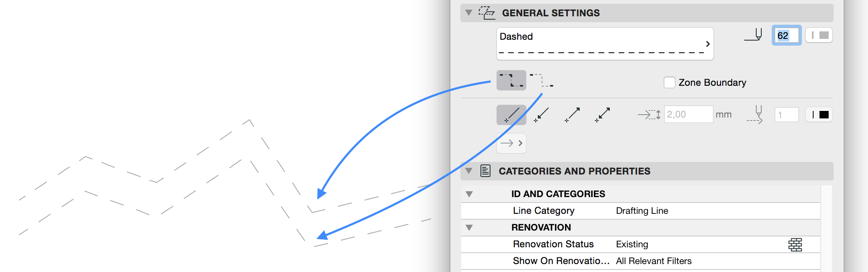Collapse the General Settings panel
Viewport: 868px width, 272px height.
pyautogui.click(x=469, y=13)
